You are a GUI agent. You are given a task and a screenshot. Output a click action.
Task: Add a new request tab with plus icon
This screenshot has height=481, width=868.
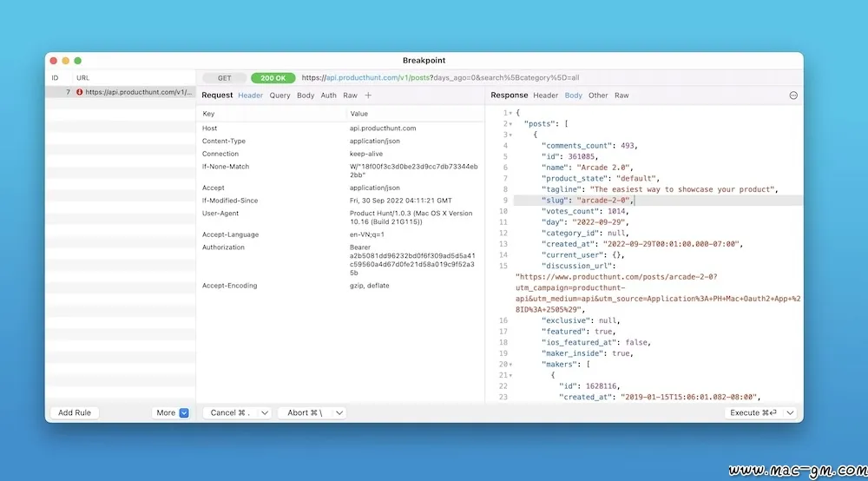coord(368,96)
